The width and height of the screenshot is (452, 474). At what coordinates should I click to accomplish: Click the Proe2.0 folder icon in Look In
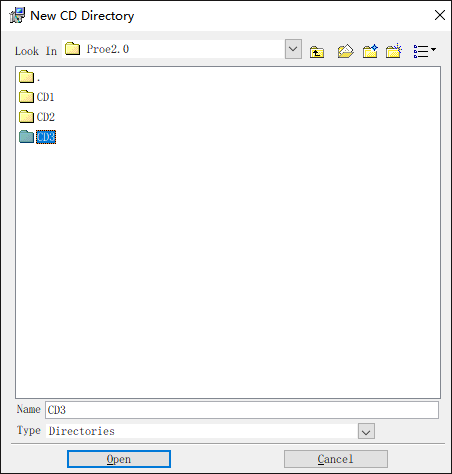click(72, 49)
